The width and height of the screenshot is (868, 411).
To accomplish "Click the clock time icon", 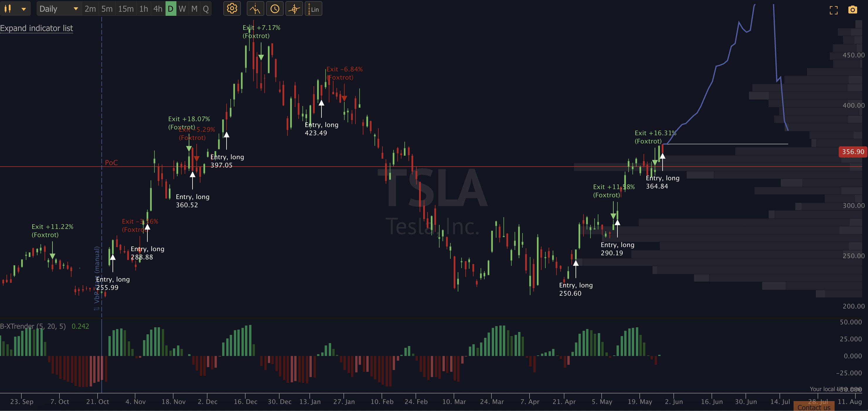I will tap(275, 9).
